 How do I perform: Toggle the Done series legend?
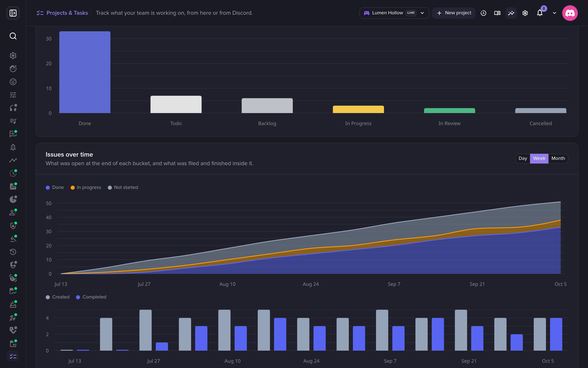click(x=55, y=187)
